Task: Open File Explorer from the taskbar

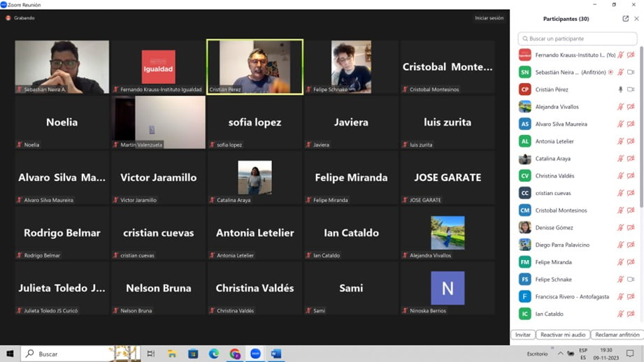Action: 172,354
